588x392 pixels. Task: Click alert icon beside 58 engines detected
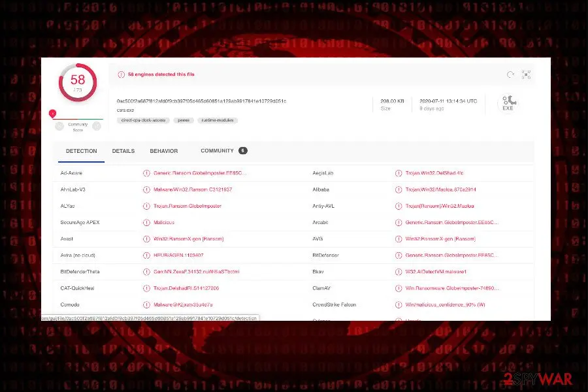tap(121, 74)
